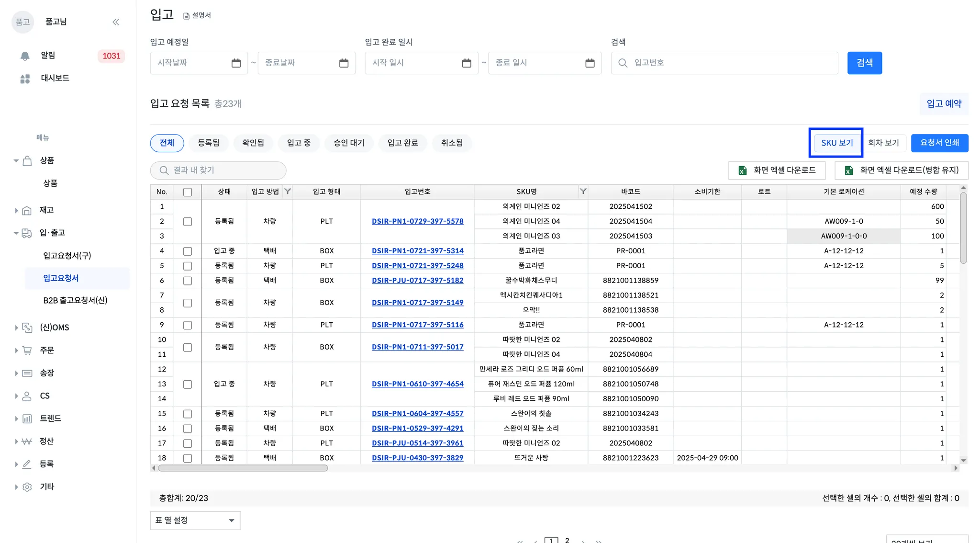Open link DSIR-PN1-0729-397-5578
The width and height of the screenshot is (980, 543).
click(x=417, y=222)
